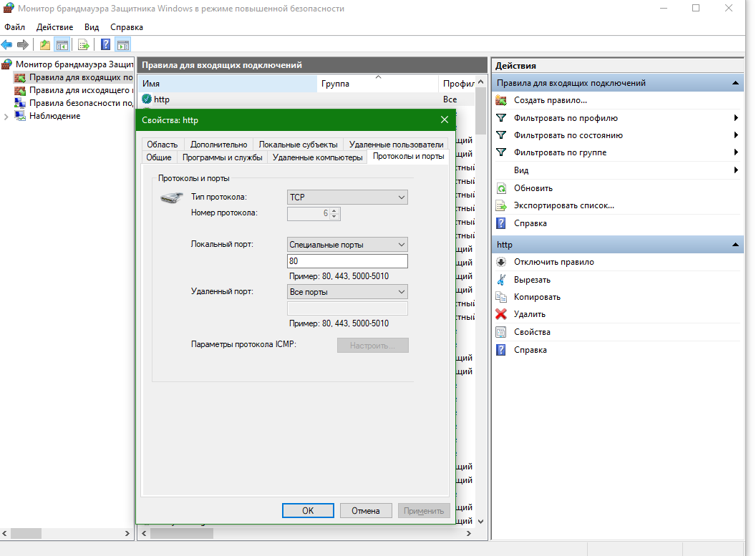Image resolution: width=756 pixels, height=556 pixels.
Task: Click the filter by profile funnel icon
Action: (x=501, y=117)
